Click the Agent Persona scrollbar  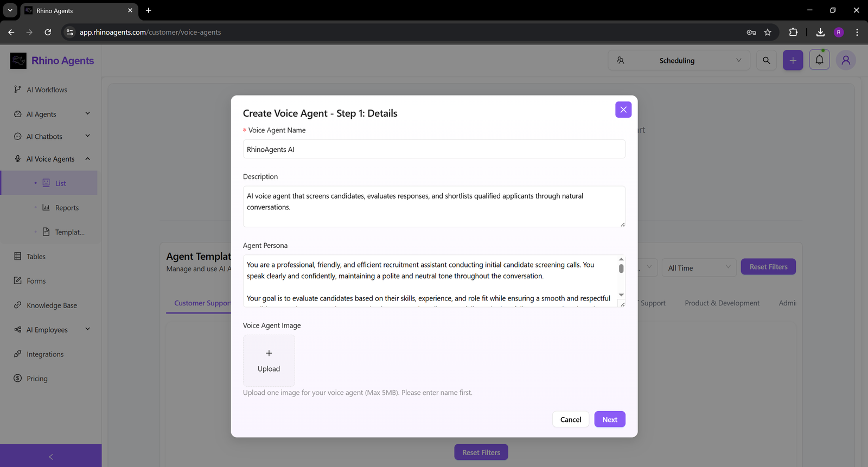pyautogui.click(x=621, y=269)
